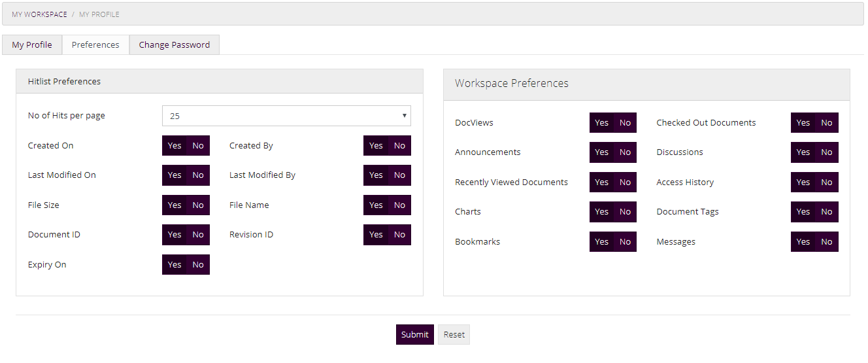
Task: Turn off Messages by clicking No
Action: coord(827,242)
